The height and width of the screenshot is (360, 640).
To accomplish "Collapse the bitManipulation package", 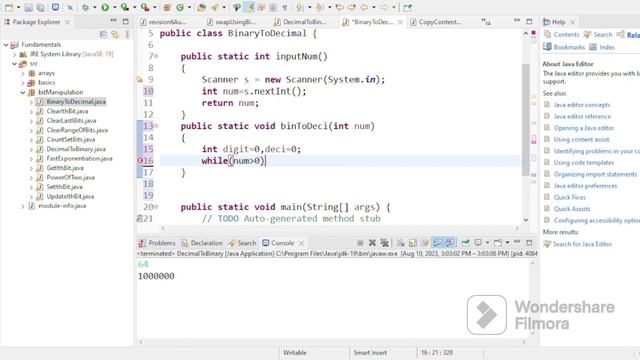I will point(23,93).
